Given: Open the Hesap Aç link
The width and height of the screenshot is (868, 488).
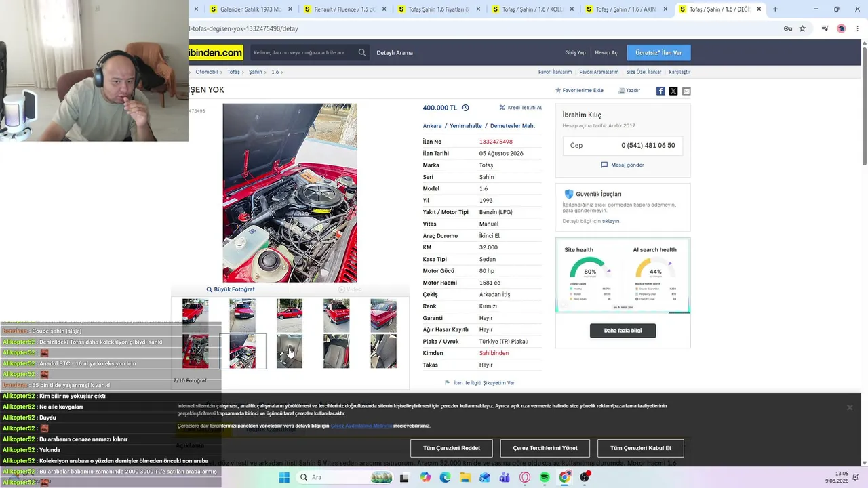Looking at the screenshot, I should (606, 52).
